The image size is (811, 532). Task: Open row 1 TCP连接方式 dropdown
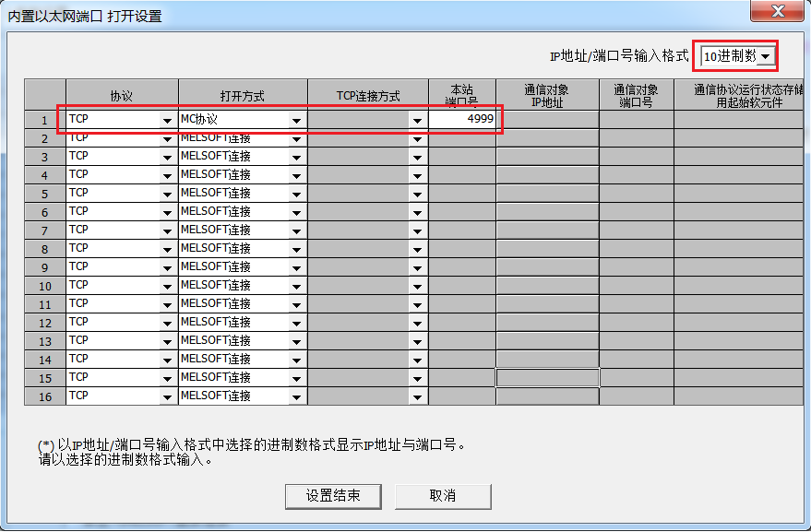(x=418, y=120)
